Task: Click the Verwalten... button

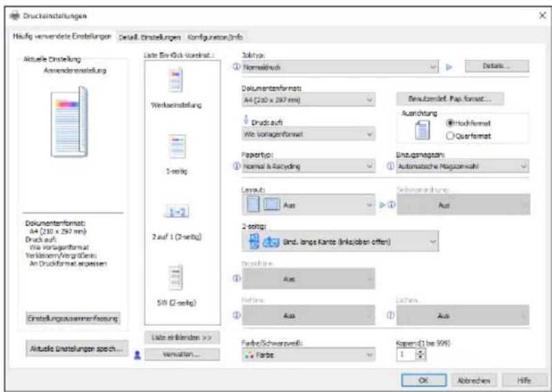Action: (182, 355)
